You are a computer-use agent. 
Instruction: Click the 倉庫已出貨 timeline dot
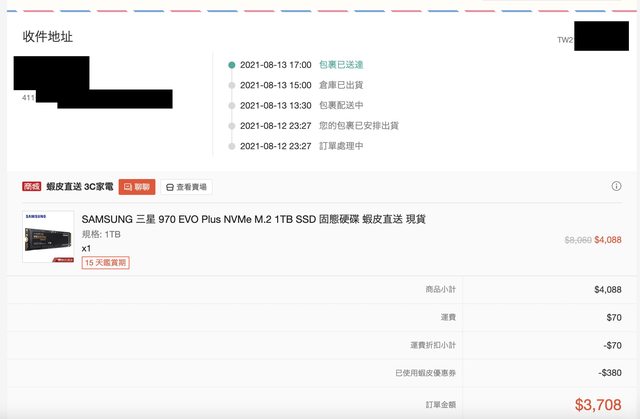[231, 85]
